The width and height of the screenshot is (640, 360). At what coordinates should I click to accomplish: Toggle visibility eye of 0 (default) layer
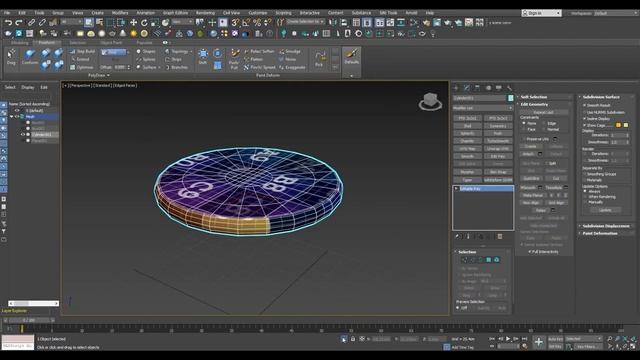[x=17, y=110]
